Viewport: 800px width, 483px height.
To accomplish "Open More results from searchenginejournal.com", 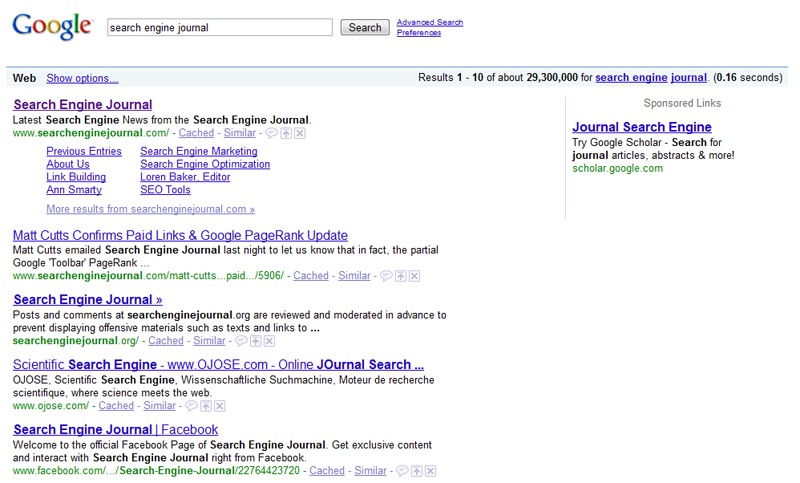I will (x=151, y=209).
